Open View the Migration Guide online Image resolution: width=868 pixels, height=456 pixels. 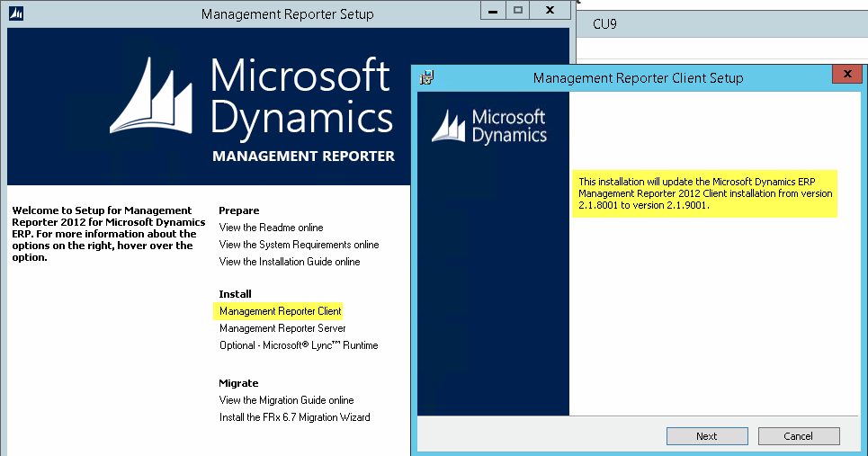pyautogui.click(x=286, y=400)
